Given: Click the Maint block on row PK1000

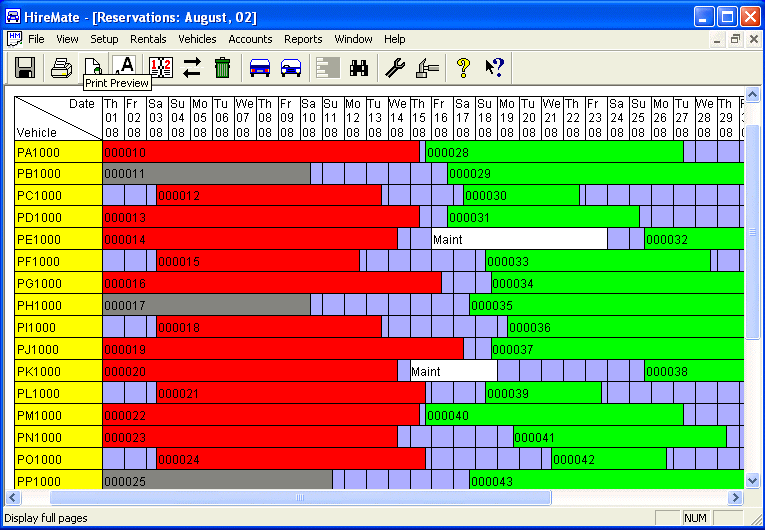Looking at the screenshot, I should coord(452,372).
